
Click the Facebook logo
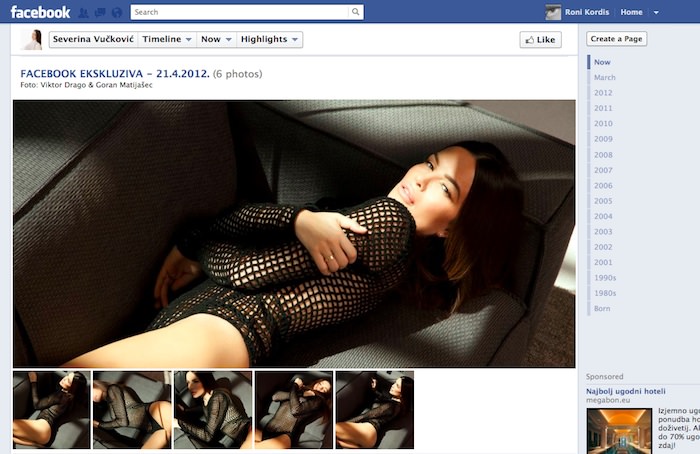pos(40,12)
